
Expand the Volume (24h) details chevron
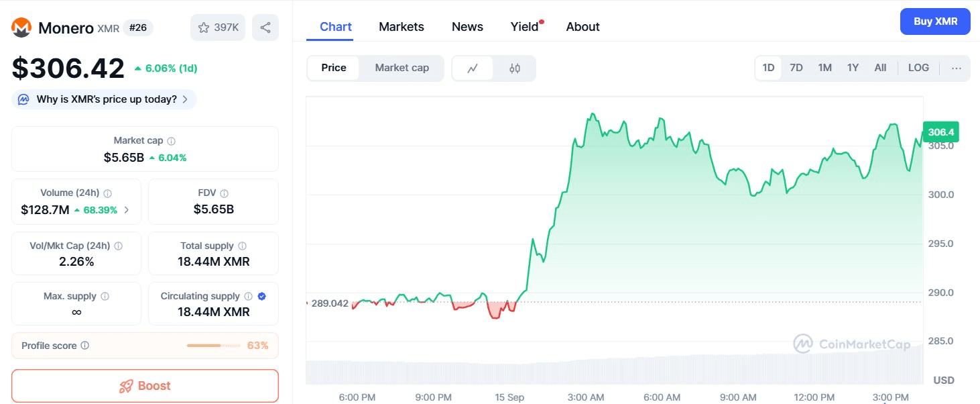click(x=127, y=210)
